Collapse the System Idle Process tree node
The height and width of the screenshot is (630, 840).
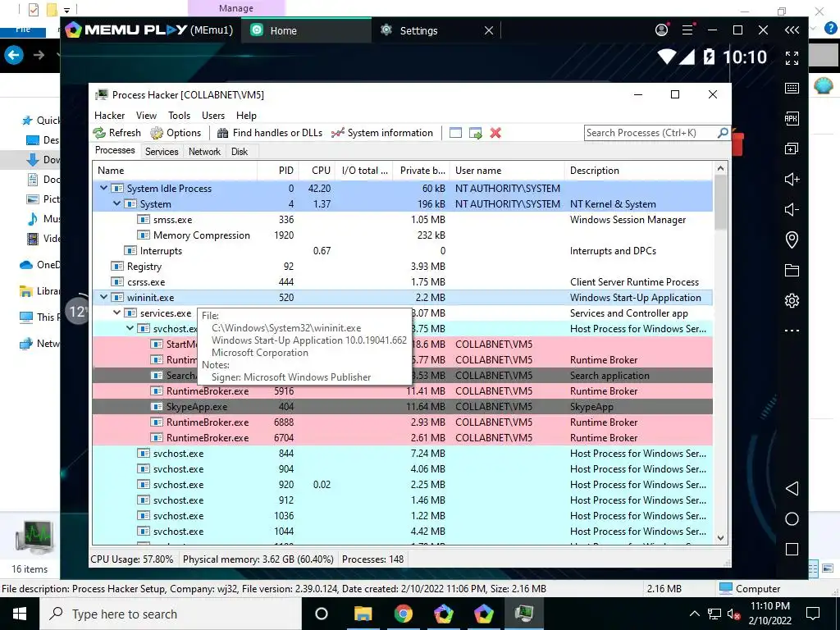(x=104, y=188)
